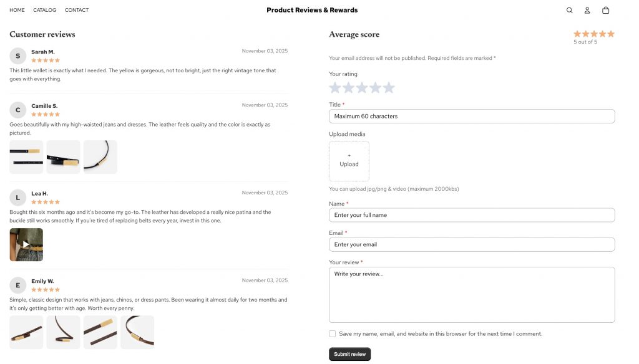The image size is (639, 364).
Task: Click the star rating under Lea H.'s name
Action: pos(46,201)
